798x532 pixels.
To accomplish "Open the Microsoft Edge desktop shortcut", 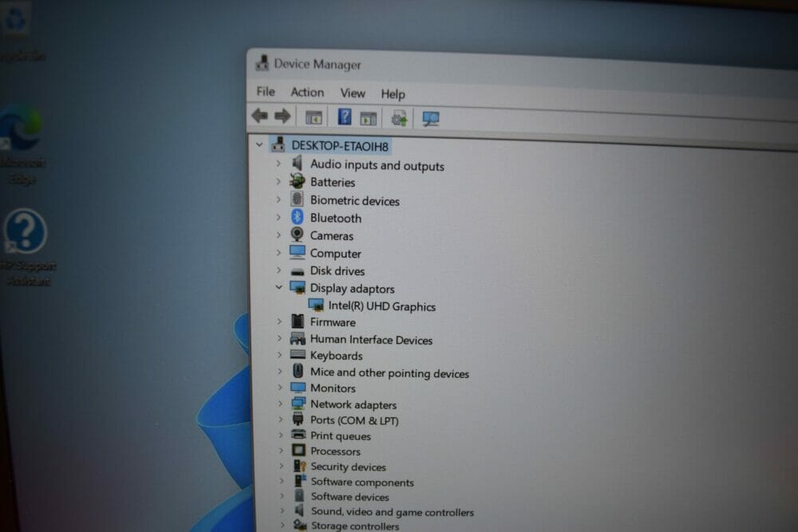I will click(x=22, y=144).
